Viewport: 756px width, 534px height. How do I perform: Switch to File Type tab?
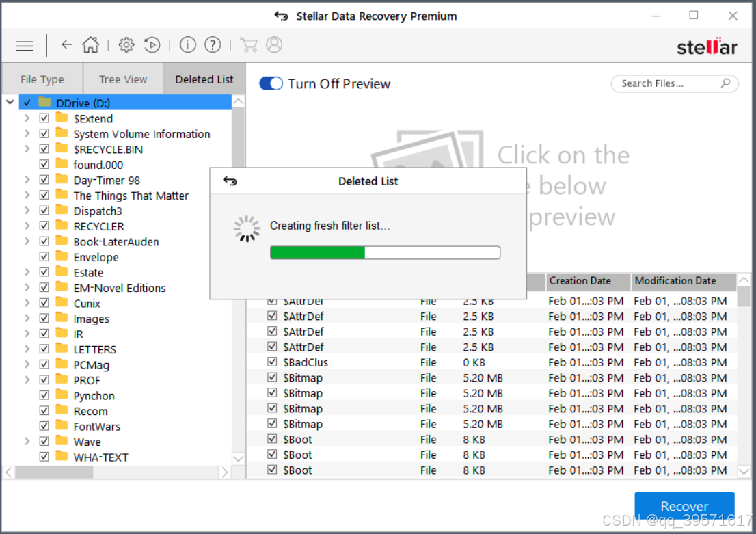(x=42, y=79)
